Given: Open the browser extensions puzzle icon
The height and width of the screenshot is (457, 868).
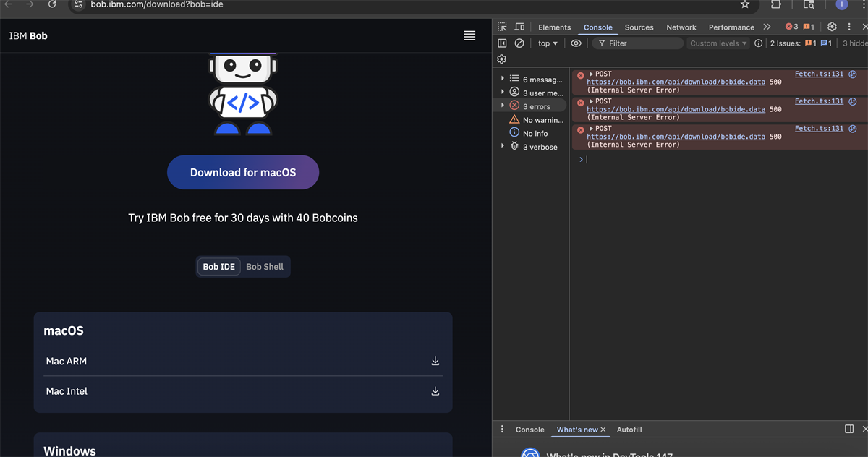Looking at the screenshot, I should [x=776, y=4].
